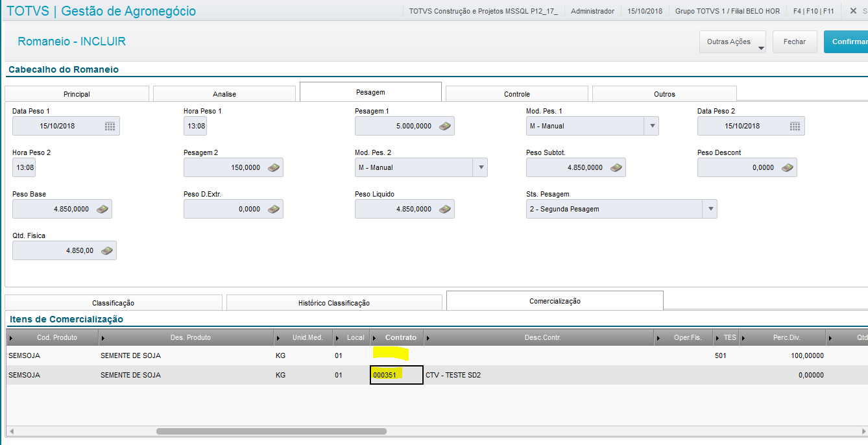The height and width of the screenshot is (445, 868).
Task: Click F4 | F10 | F11 shortcut label
Action: coord(814,11)
